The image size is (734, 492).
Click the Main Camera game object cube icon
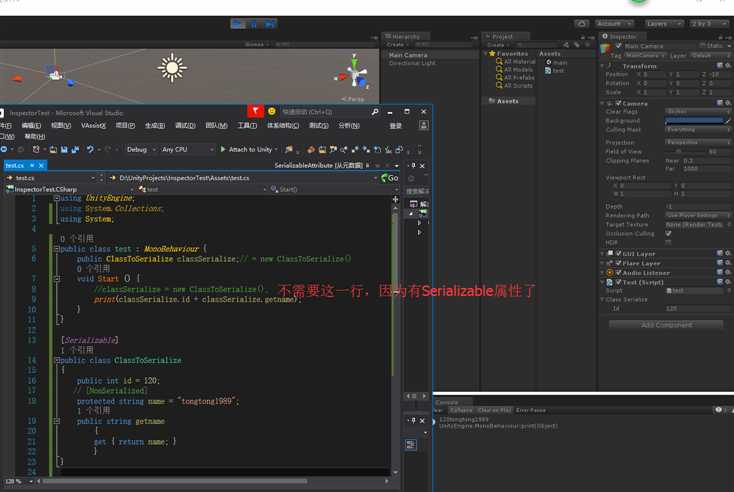(x=606, y=48)
